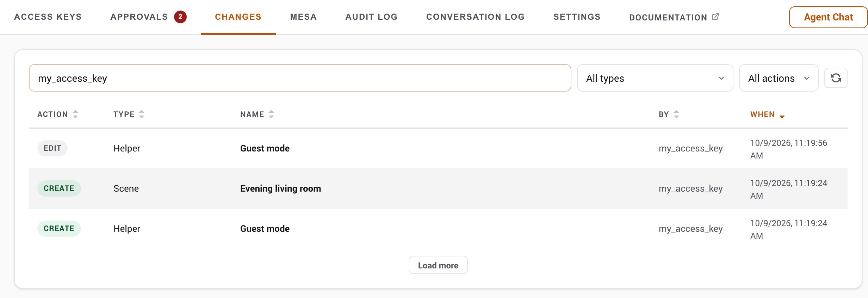The height and width of the screenshot is (298, 868).
Task: Switch to the Access Keys tab
Action: (x=48, y=17)
